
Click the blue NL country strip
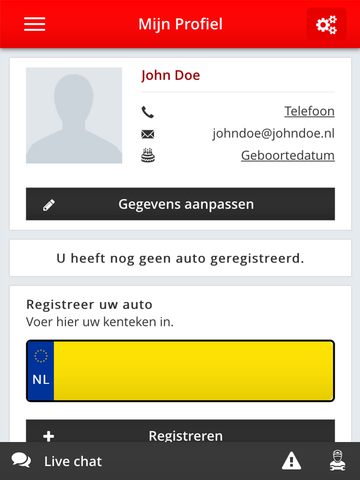[x=41, y=371]
